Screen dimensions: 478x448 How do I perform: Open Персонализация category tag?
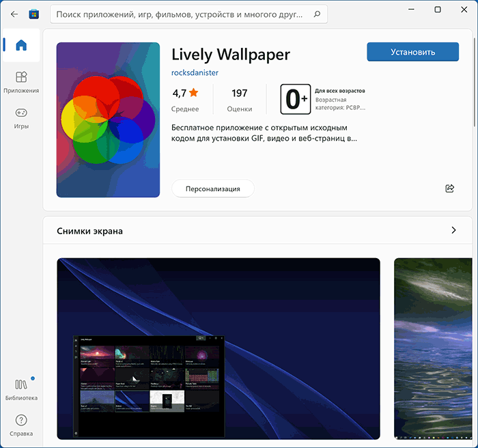click(x=213, y=188)
